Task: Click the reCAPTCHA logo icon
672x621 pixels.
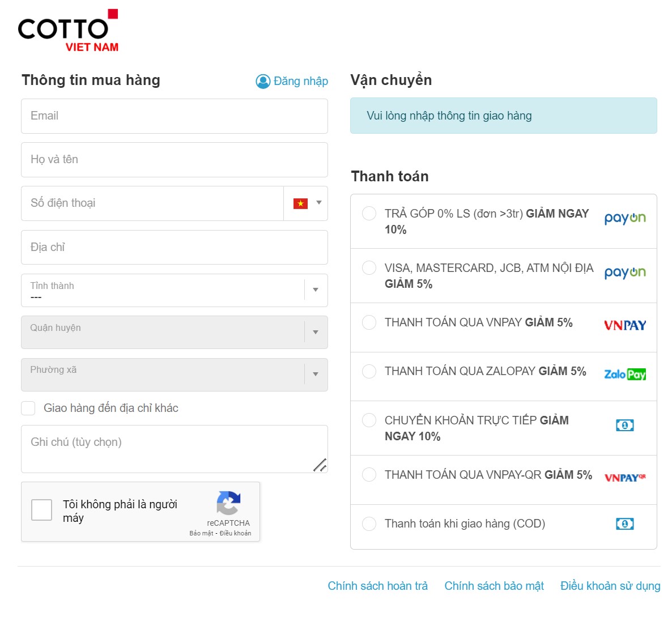Action: tap(228, 503)
